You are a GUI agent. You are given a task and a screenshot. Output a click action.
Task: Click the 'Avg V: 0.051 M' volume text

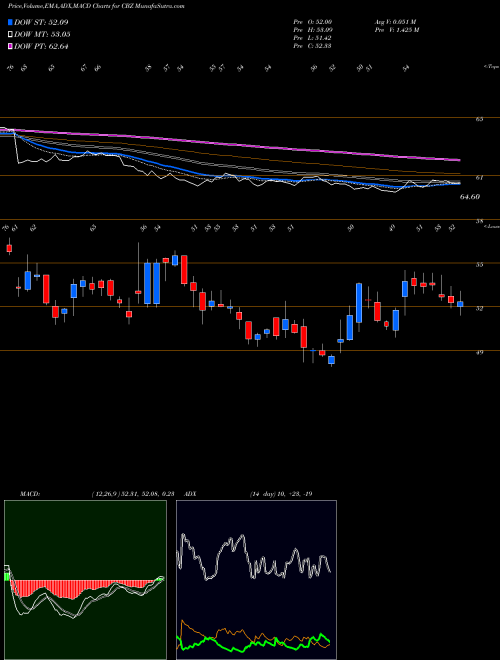click(x=395, y=22)
